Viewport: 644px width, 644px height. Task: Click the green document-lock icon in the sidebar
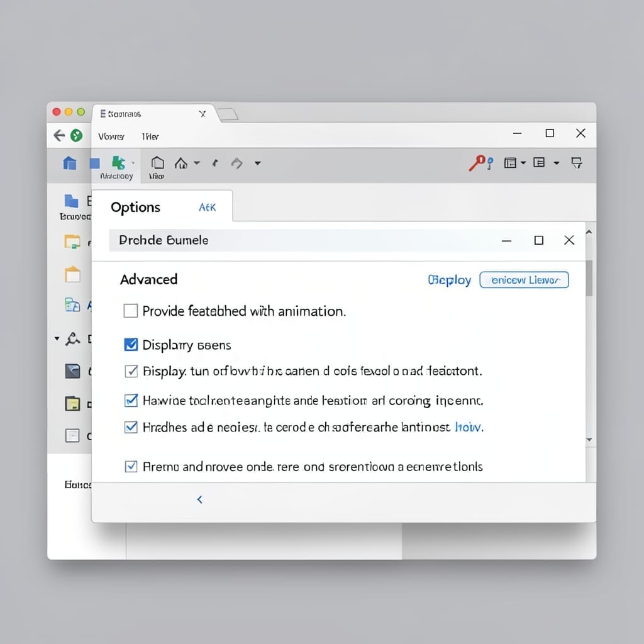[x=73, y=305]
